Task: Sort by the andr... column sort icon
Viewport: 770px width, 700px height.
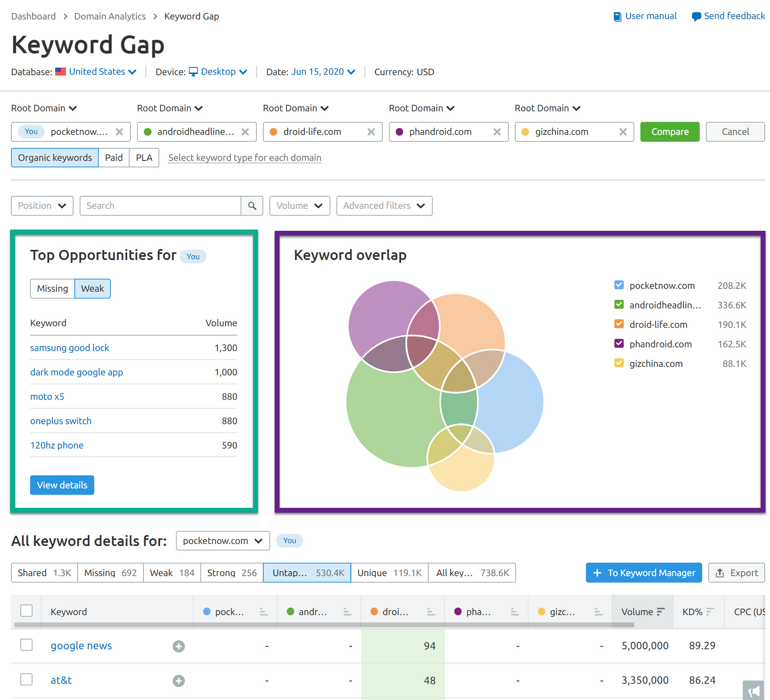Action: click(347, 612)
